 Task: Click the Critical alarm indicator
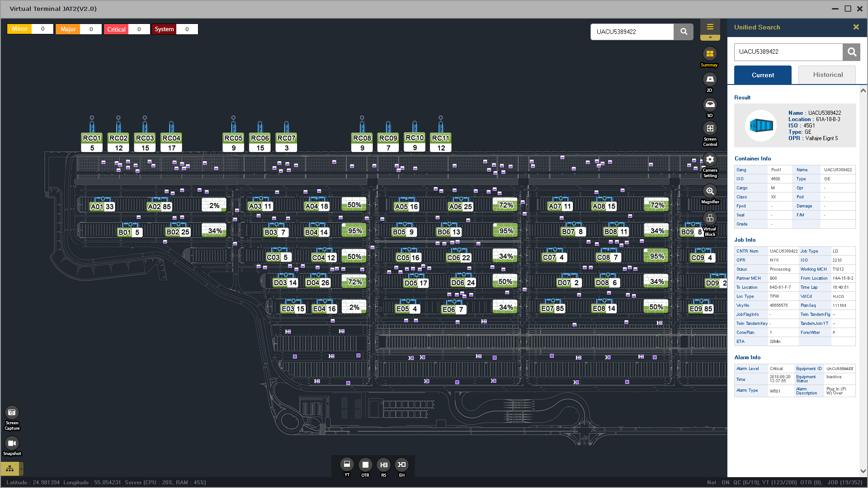[116, 29]
